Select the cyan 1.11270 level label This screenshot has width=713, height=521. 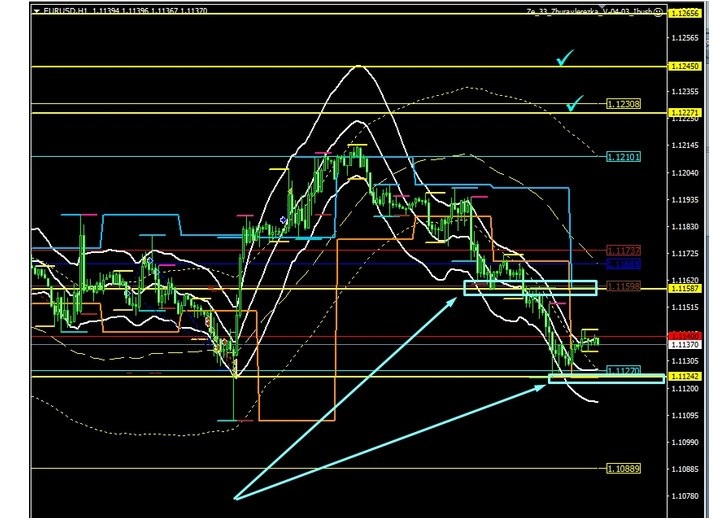(623, 370)
